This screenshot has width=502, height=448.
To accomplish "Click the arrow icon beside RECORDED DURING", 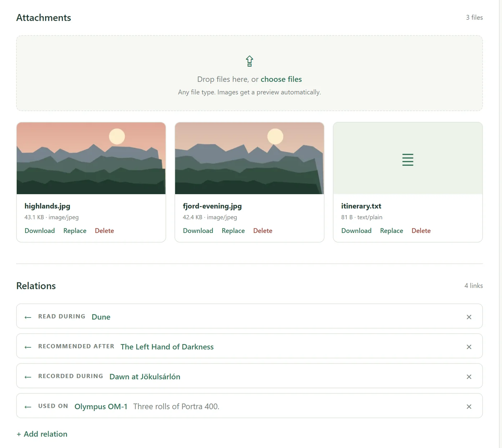I will (28, 377).
